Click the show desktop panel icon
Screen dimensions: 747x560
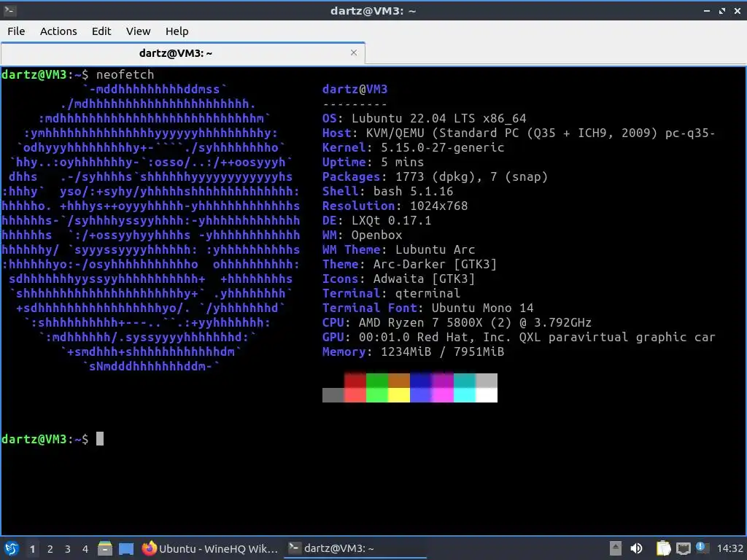point(125,548)
